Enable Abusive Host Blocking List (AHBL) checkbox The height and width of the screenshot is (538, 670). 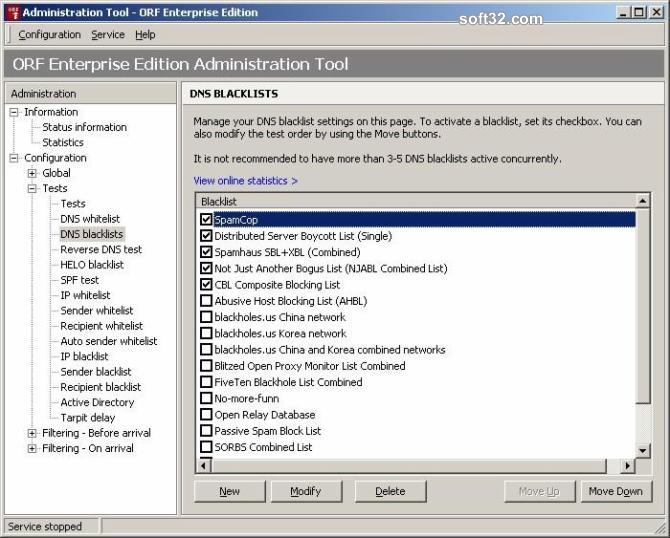pos(206,301)
